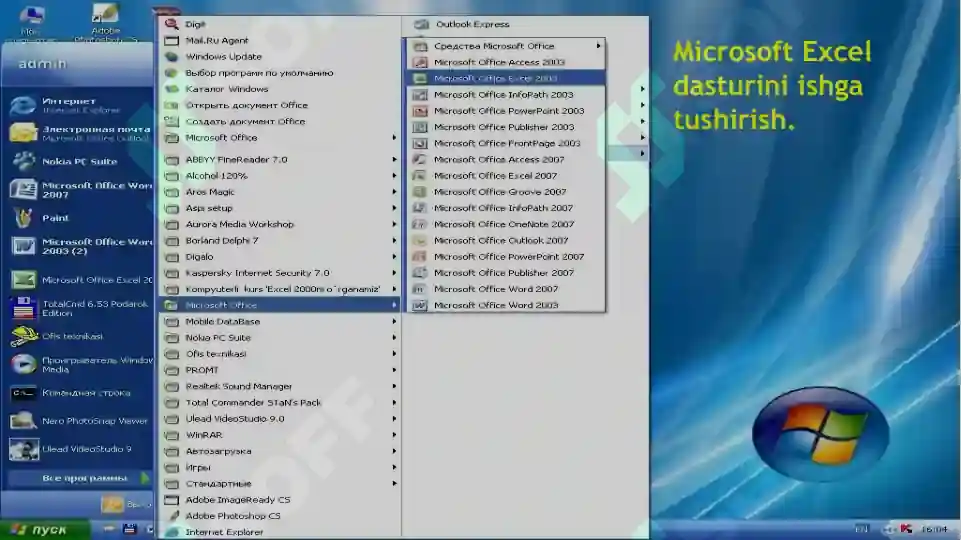Viewport: 961px width, 540px height.
Task: Select the Asps setup folder entry
Action: tap(280, 208)
